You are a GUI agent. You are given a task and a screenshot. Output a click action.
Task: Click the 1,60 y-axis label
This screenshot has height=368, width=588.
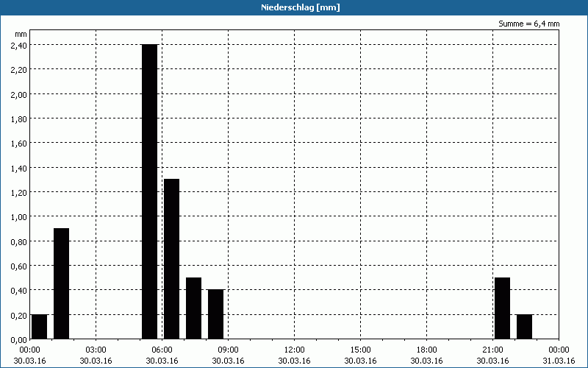(x=19, y=143)
